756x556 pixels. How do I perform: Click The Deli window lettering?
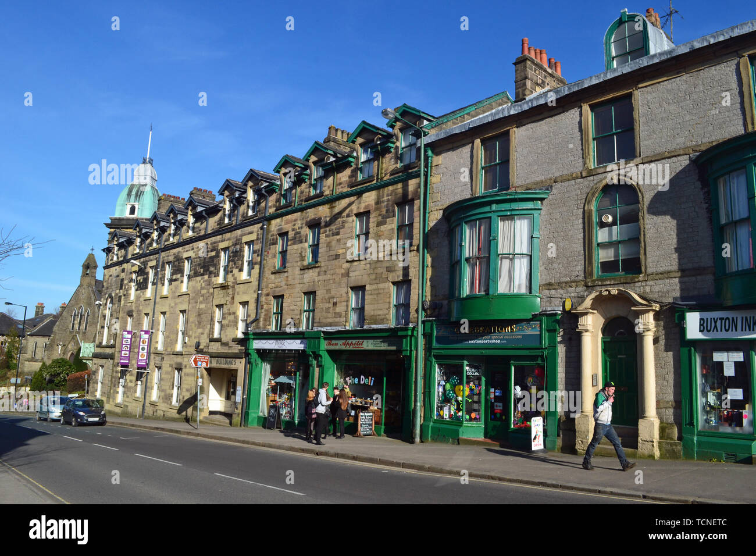click(359, 380)
